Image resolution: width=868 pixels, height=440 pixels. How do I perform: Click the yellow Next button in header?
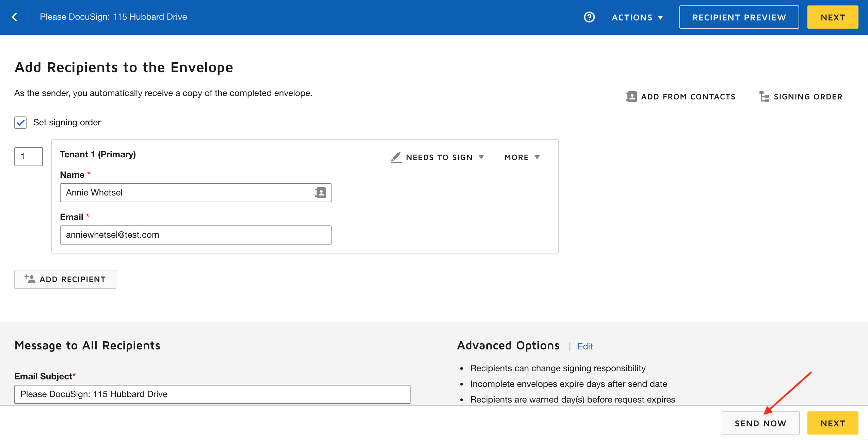click(833, 17)
